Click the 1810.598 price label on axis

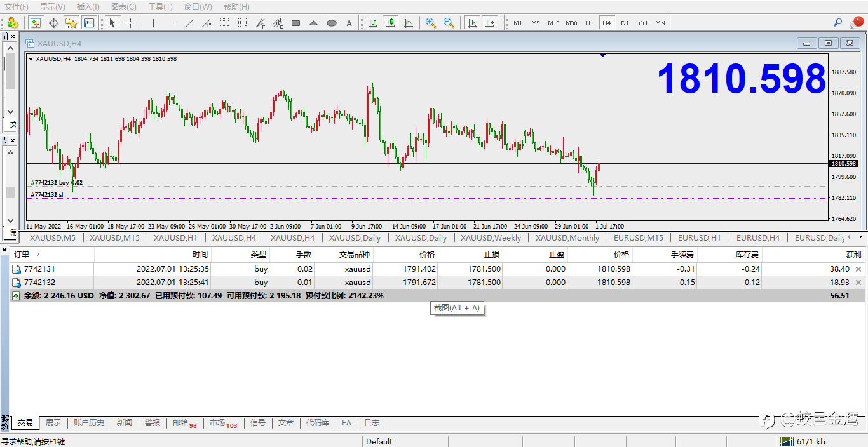843,164
